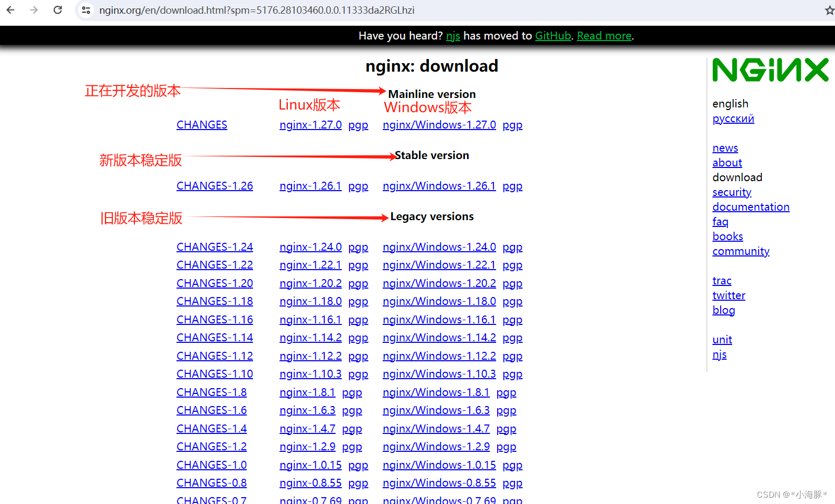This screenshot has width=835, height=504.
Task: Download nginx/Windows-1.22.1
Action: (439, 265)
